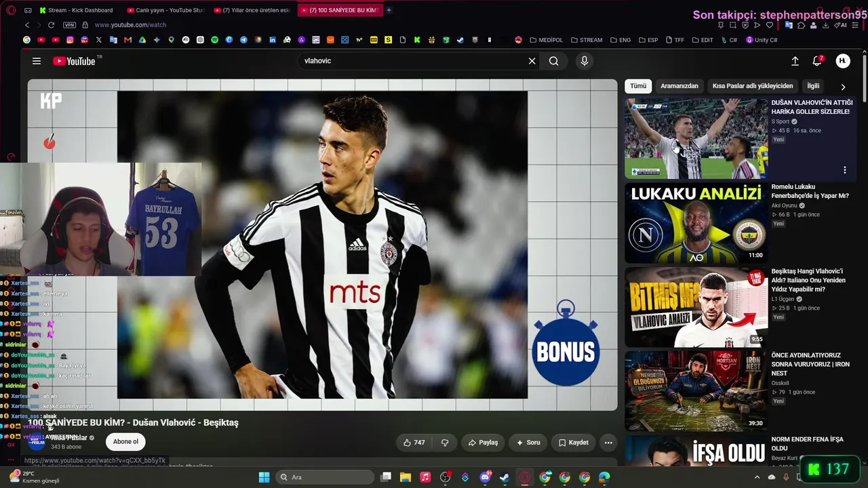Run search with the magnifier button
The height and width of the screenshot is (488, 868).
pos(554,61)
